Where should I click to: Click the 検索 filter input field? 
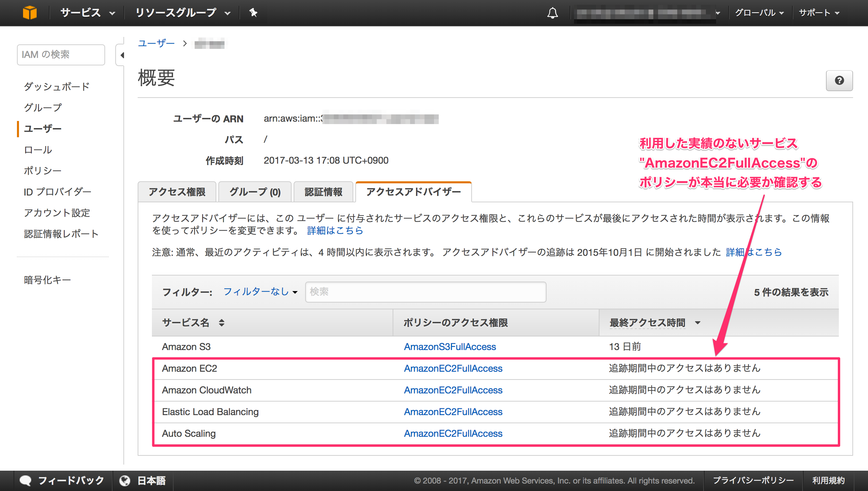[x=426, y=292]
